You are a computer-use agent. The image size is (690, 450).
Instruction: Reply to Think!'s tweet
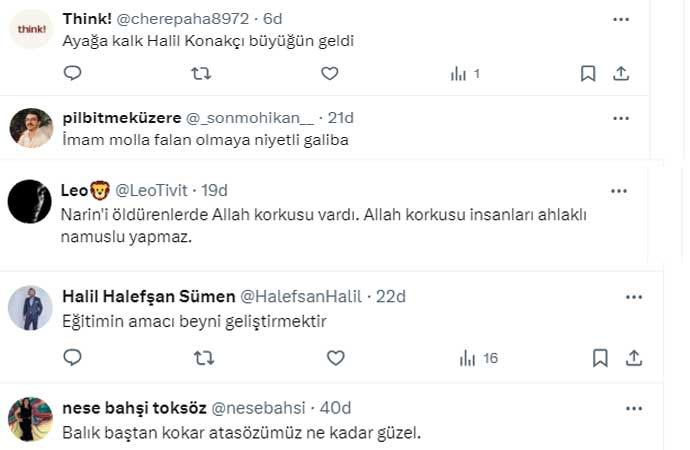[72, 73]
